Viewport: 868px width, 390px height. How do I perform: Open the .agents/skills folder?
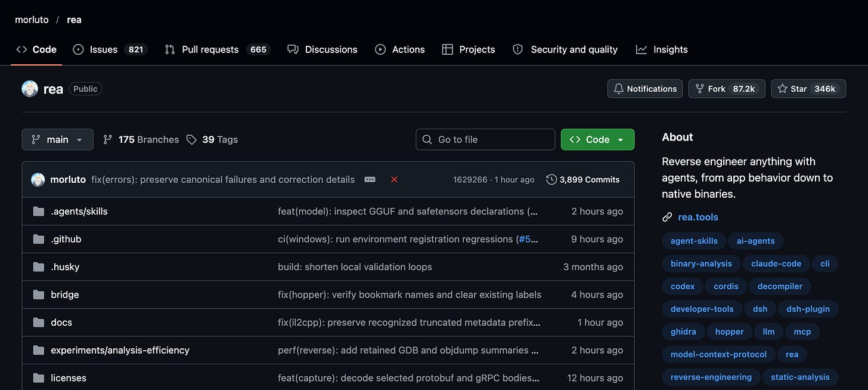tap(79, 211)
